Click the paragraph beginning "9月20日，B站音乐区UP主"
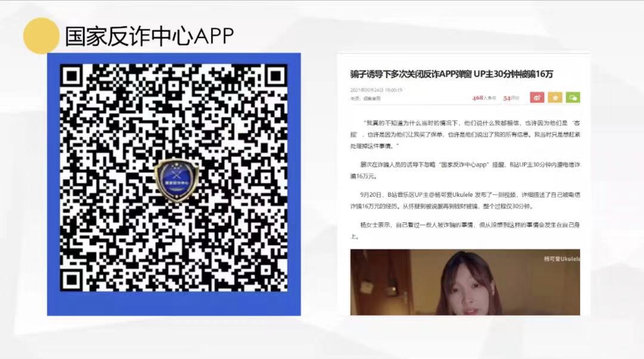Viewport: 644px width, 359px height. [465, 200]
